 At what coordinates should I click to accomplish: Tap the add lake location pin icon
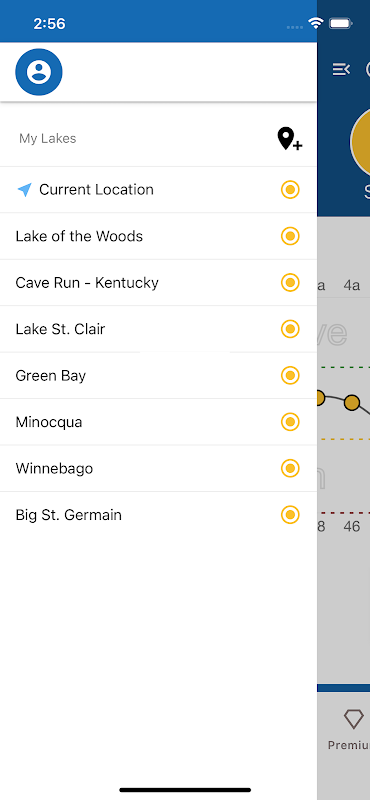[289, 139]
